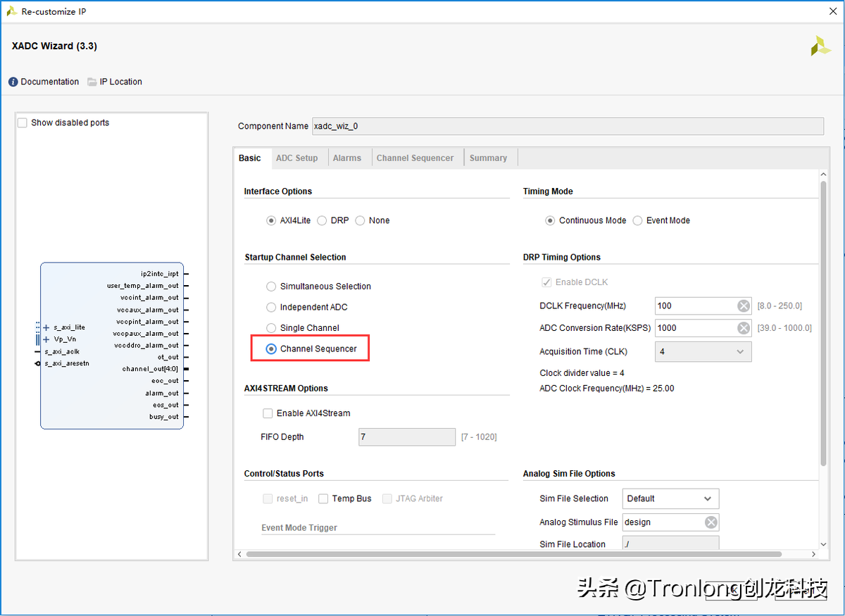The height and width of the screenshot is (616, 845).
Task: Clear the Analog Stimulus File field value
Action: tap(711, 522)
